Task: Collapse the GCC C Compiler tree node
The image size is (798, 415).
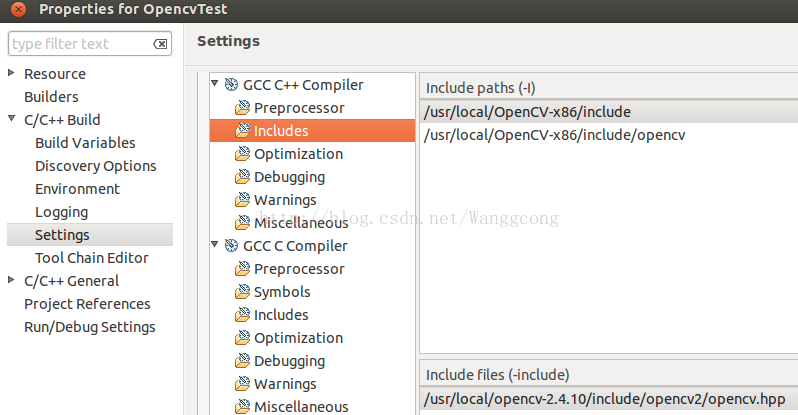Action: coord(214,245)
